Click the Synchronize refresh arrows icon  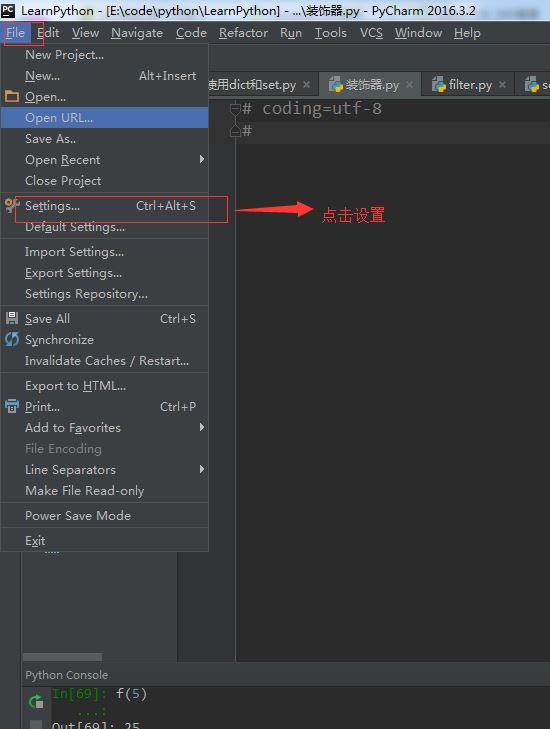(x=12, y=339)
